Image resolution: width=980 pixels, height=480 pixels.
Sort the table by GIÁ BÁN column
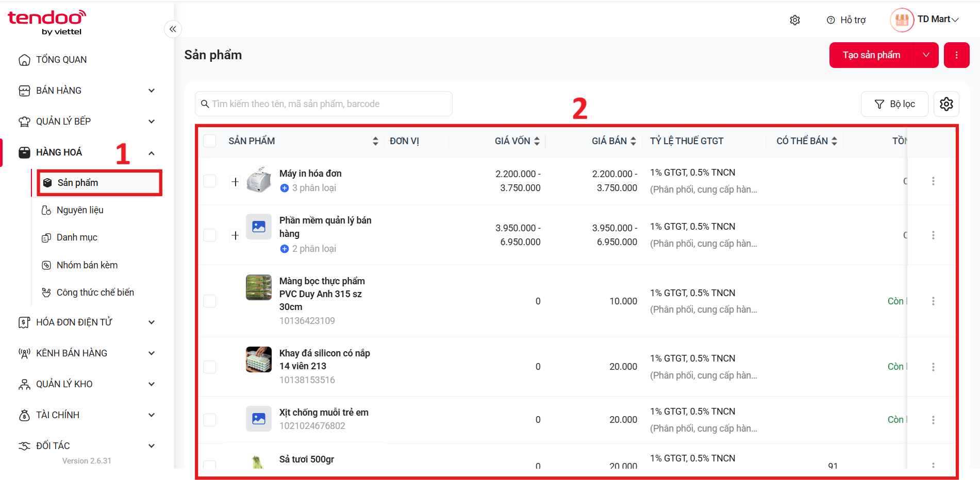pos(614,141)
